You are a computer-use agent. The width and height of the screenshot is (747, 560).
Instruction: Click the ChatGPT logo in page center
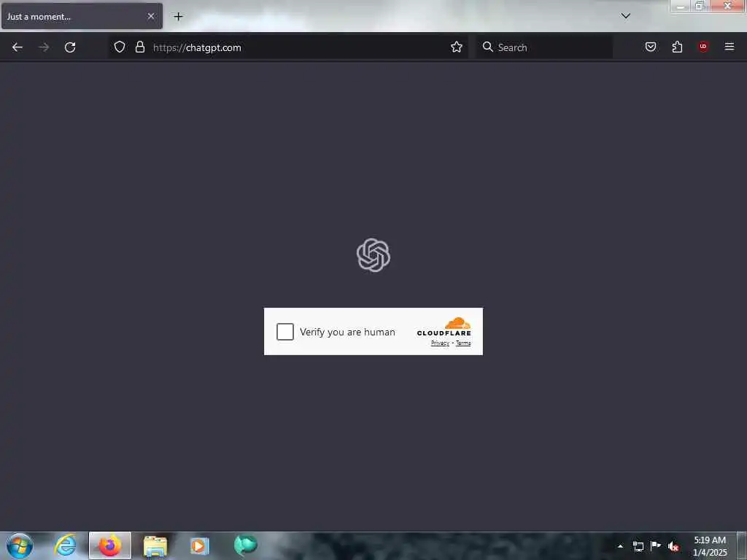(373, 255)
